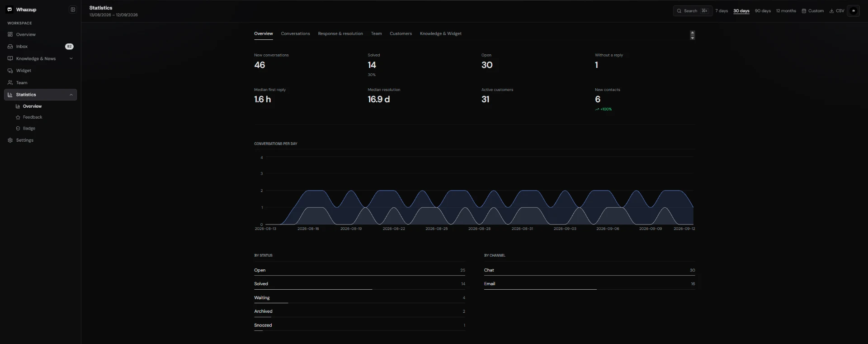Click the Whazzup logo icon
Viewport: 868px width, 344px height.
pyautogui.click(x=9, y=10)
